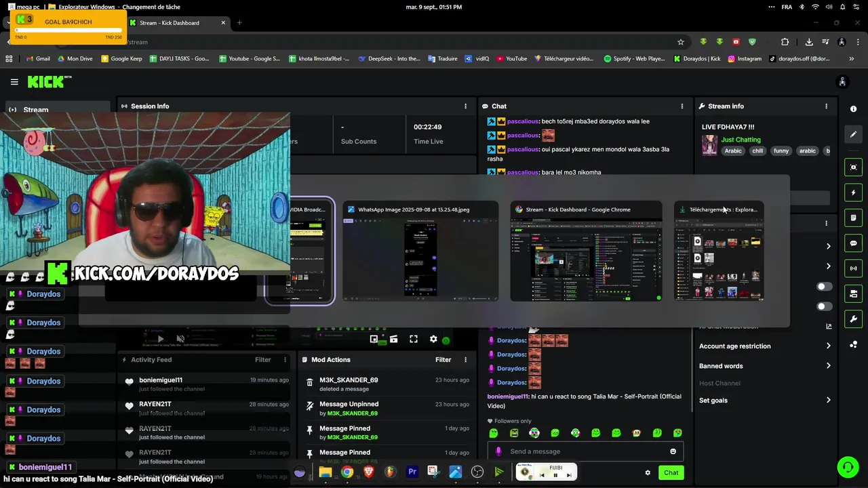This screenshot has height=488, width=868.
Task: Open Chrome downloads icon
Action: (x=809, y=42)
